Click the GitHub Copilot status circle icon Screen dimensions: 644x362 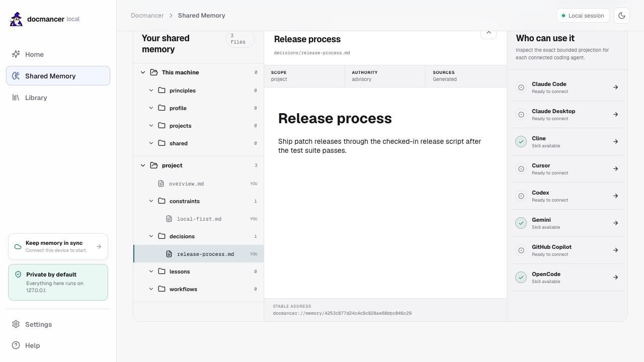pos(521,250)
